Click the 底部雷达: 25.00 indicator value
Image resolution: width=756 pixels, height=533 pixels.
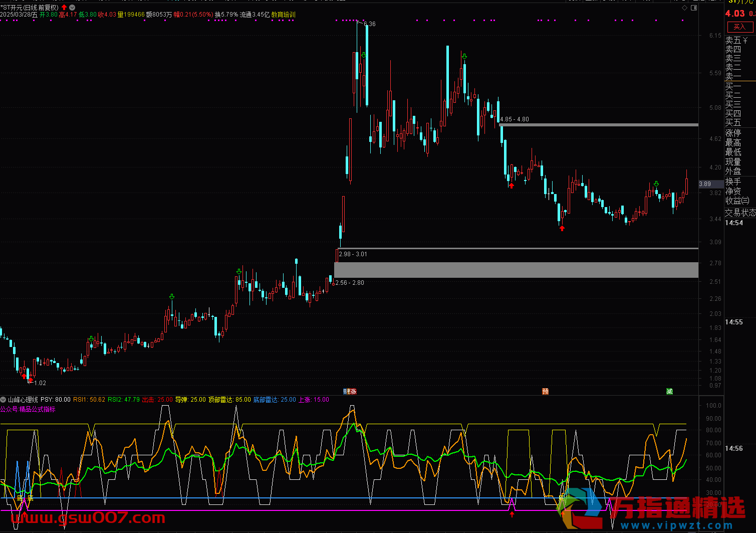[275, 400]
